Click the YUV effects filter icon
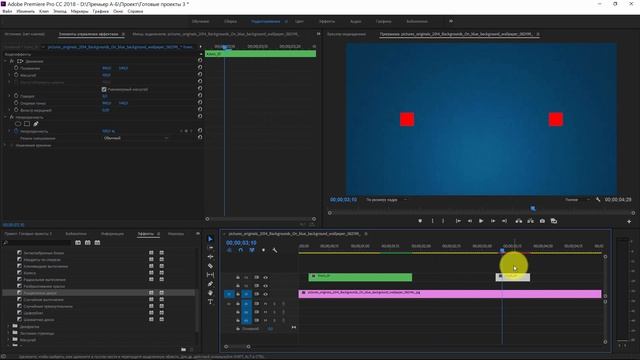This screenshot has width=640, height=360. pyautogui.click(x=97, y=242)
